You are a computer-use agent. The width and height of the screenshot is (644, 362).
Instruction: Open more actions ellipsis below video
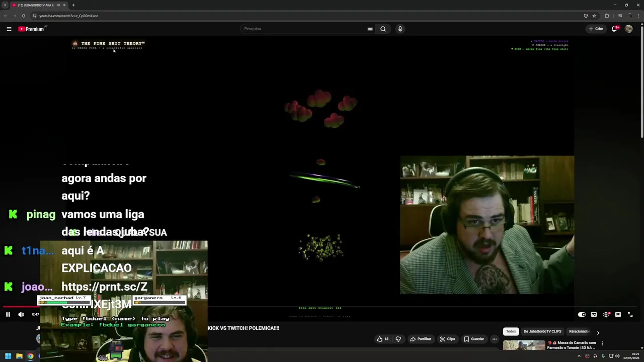(494, 339)
